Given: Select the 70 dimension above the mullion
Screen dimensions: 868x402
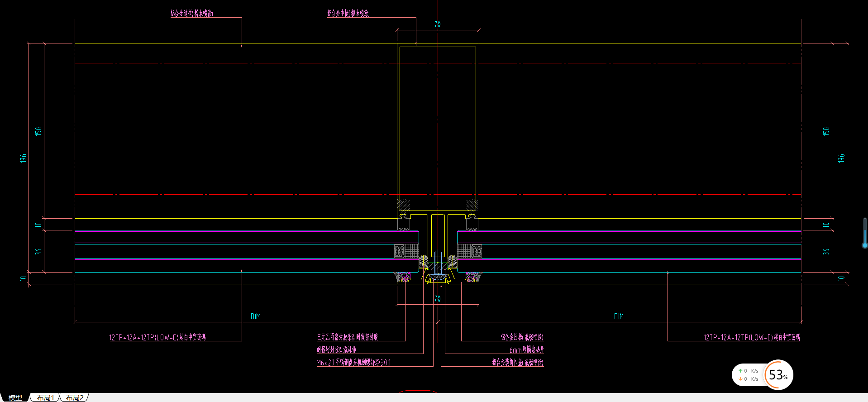Looking at the screenshot, I should tap(437, 24).
